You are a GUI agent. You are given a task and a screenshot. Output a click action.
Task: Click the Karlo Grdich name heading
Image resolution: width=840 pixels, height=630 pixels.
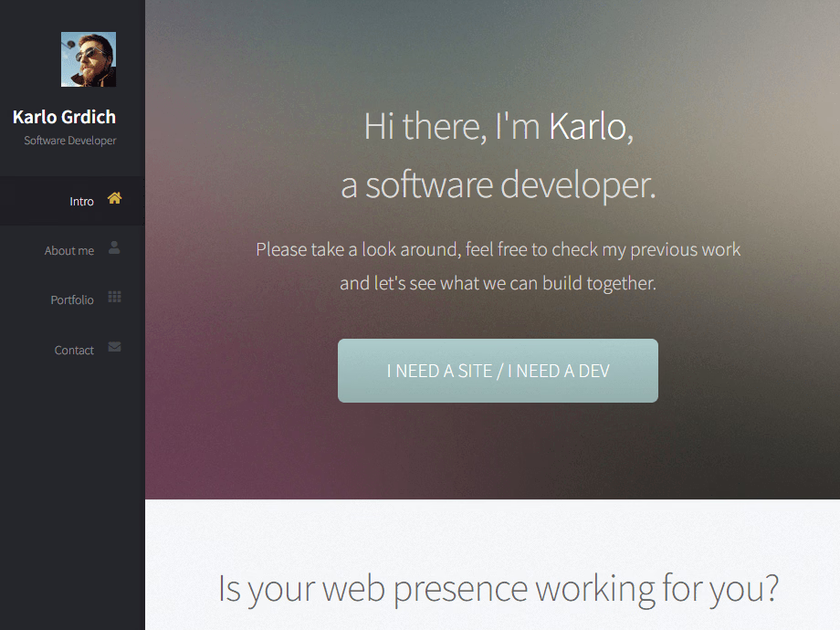64,117
